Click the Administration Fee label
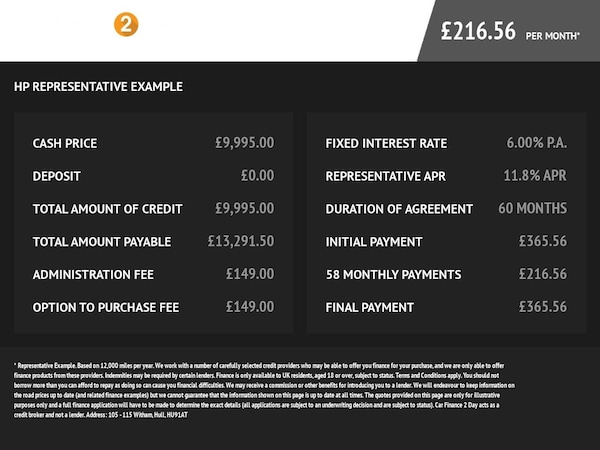 tap(94, 274)
